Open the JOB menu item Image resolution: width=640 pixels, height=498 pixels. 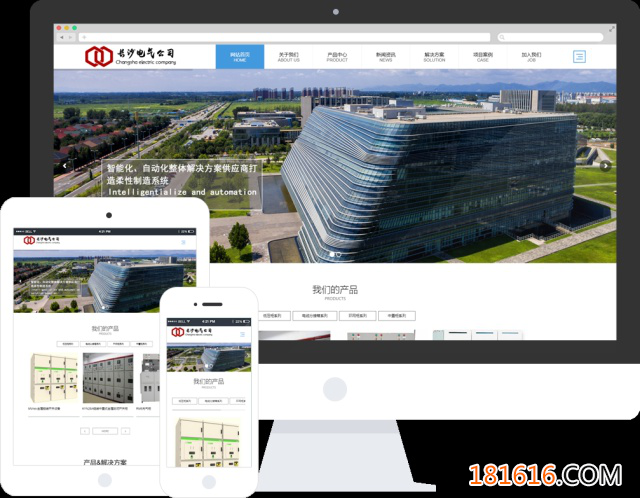[531, 57]
